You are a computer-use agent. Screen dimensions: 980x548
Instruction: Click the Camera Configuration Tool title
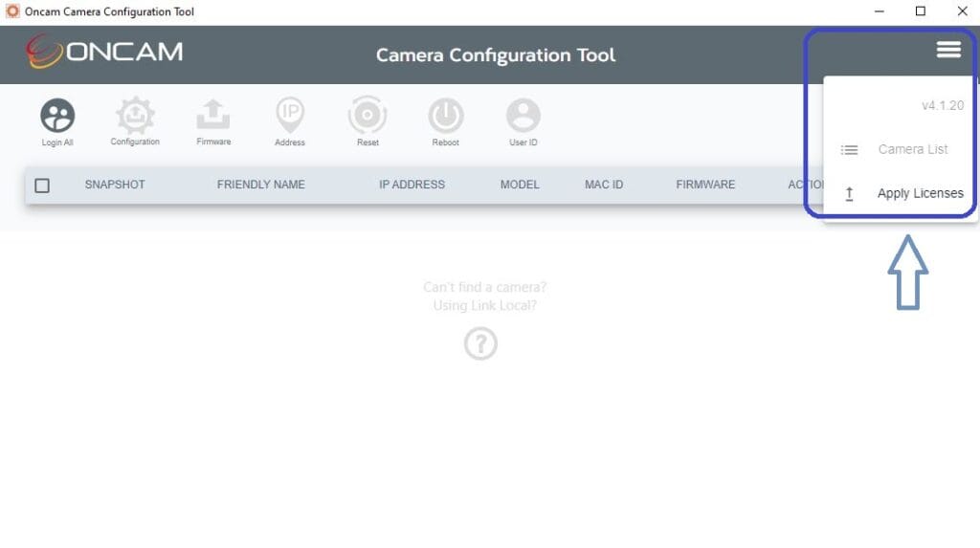(496, 55)
